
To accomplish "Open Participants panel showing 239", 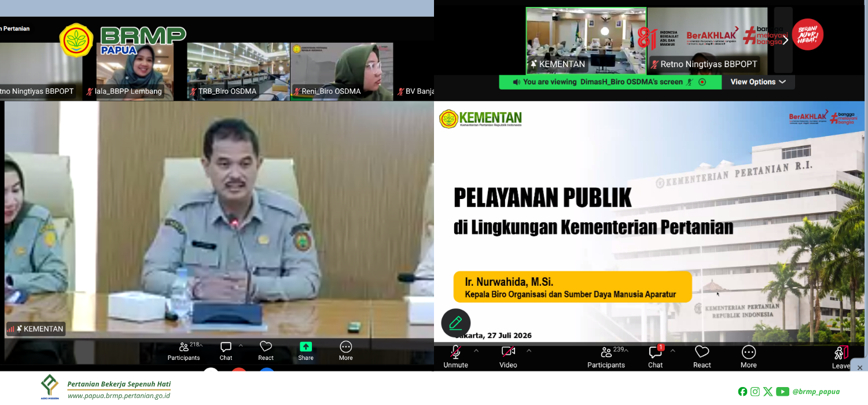I will coord(606,357).
